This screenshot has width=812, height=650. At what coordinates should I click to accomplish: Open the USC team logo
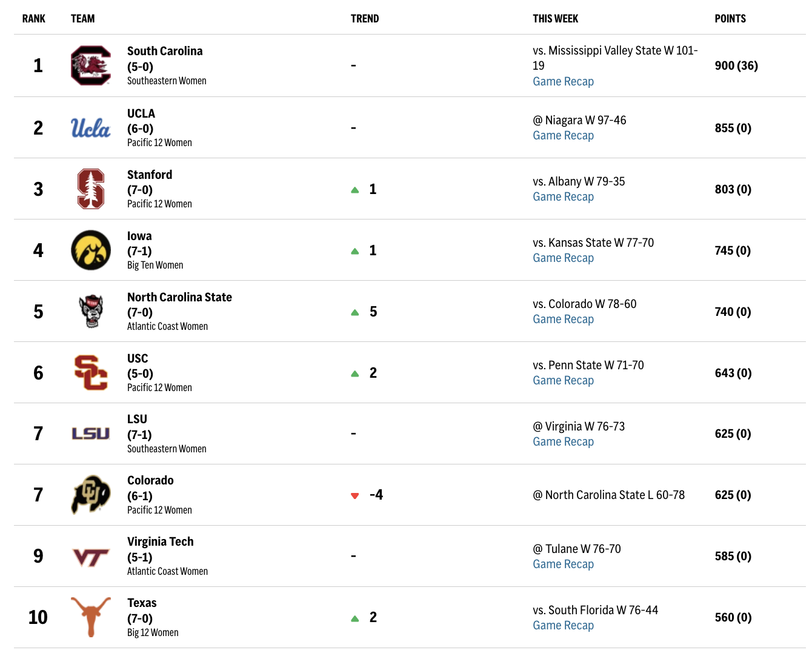(90, 372)
